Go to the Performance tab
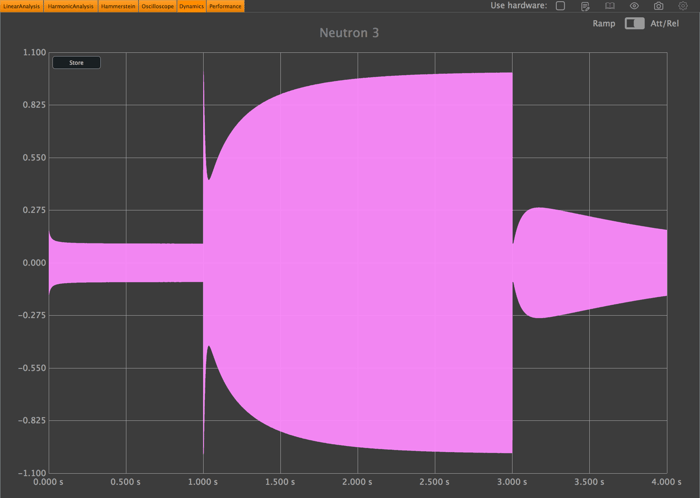This screenshot has width=700, height=498. click(x=225, y=6)
